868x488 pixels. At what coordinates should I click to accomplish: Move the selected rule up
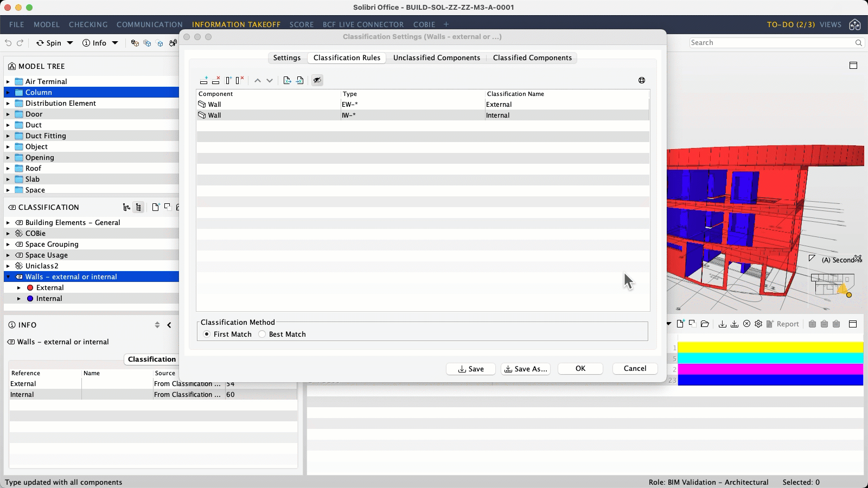258,80
